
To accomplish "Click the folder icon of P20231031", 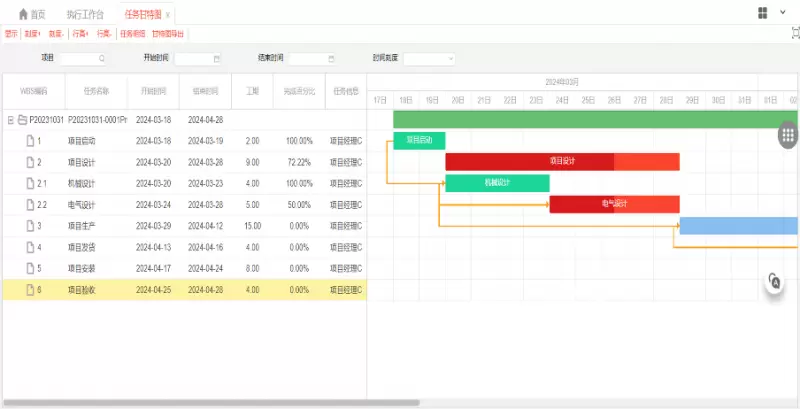I will tap(22, 119).
